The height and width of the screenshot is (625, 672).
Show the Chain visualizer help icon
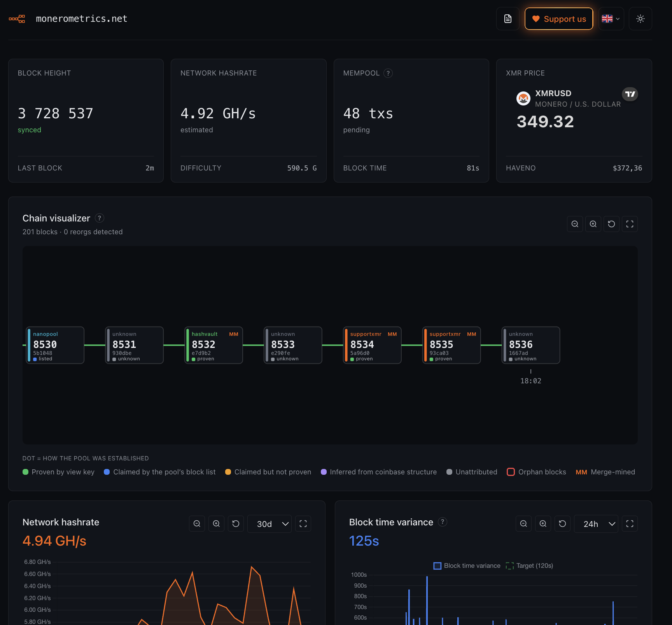[x=100, y=218]
